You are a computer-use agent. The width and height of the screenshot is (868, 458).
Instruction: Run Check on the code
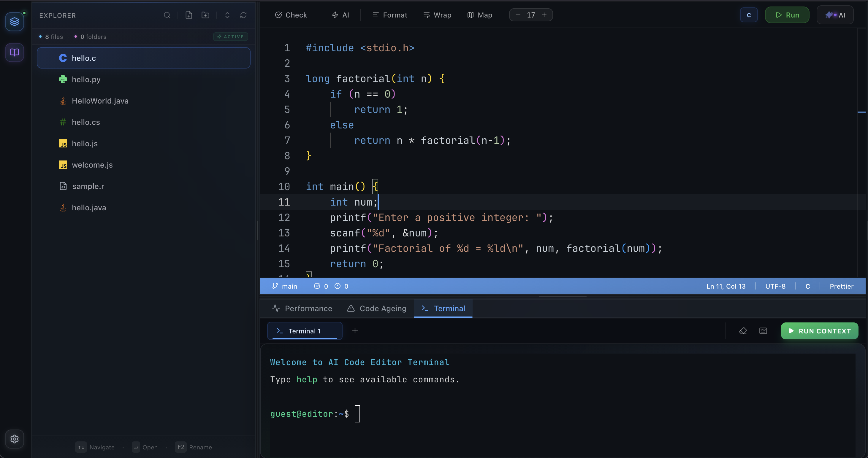[x=291, y=15]
